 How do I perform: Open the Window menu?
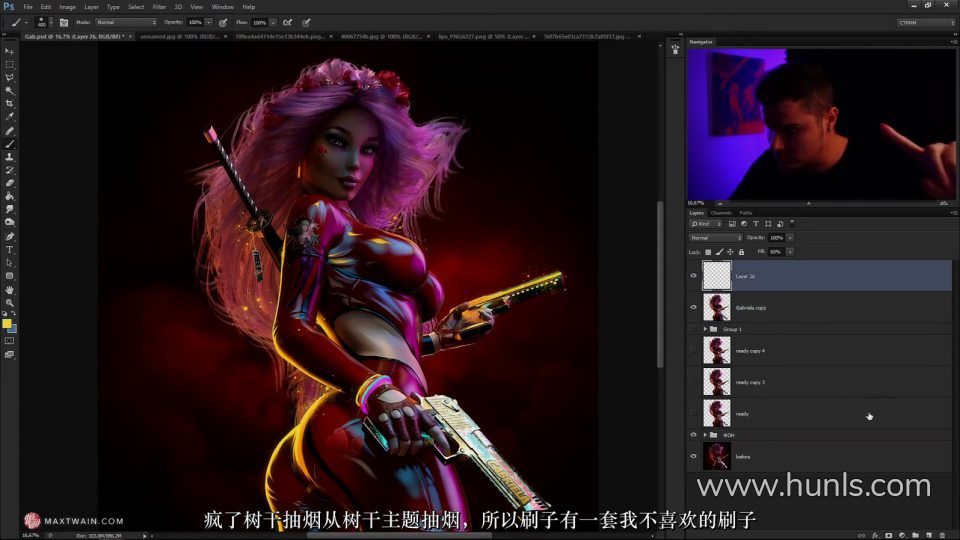pos(223,7)
